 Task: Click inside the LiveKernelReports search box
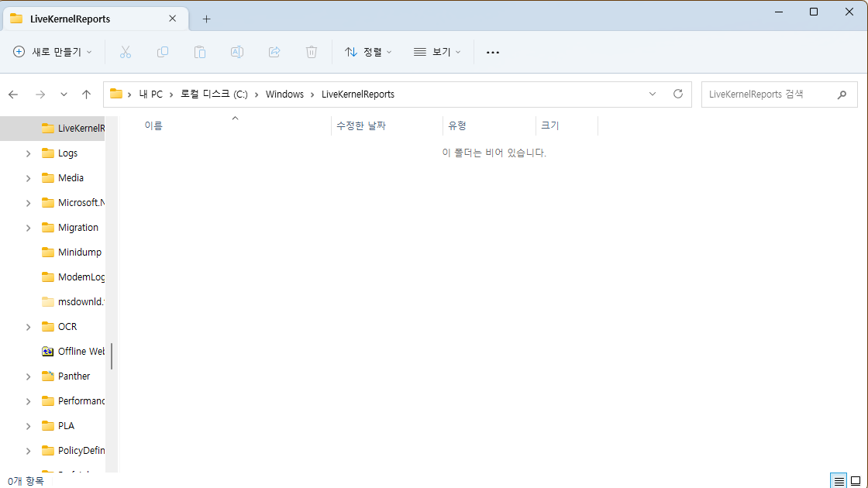coord(775,94)
